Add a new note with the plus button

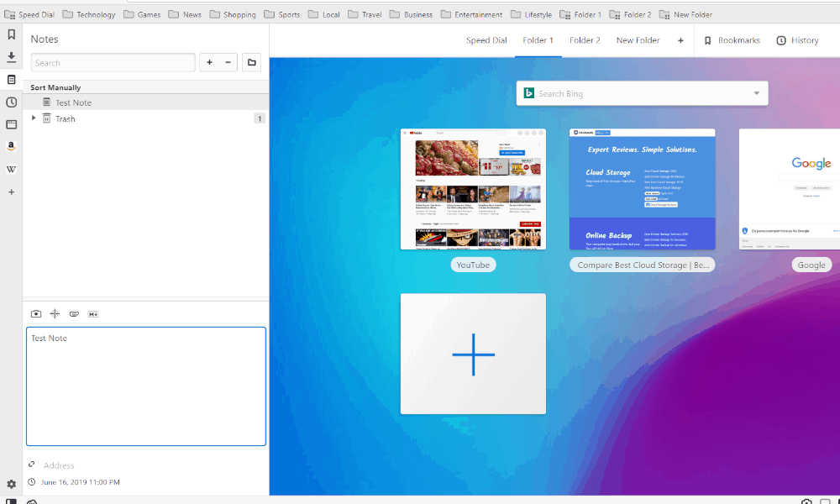click(x=209, y=62)
